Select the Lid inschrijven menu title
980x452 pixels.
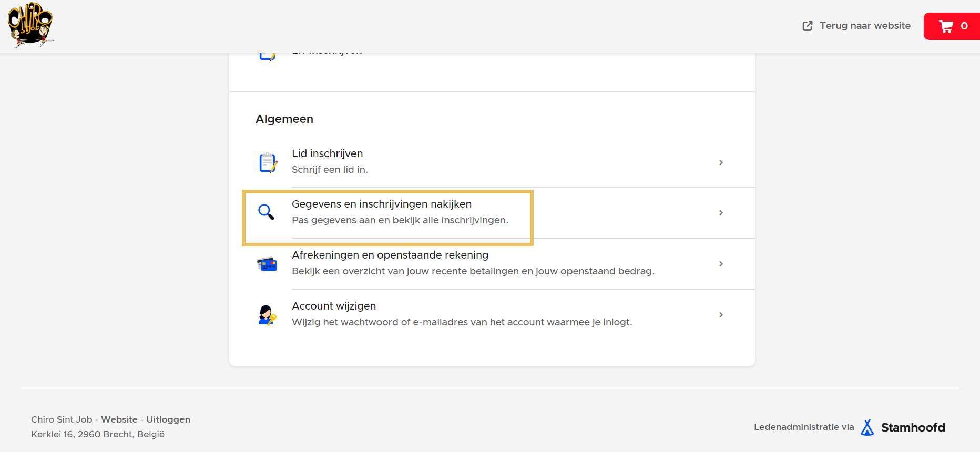327,153
